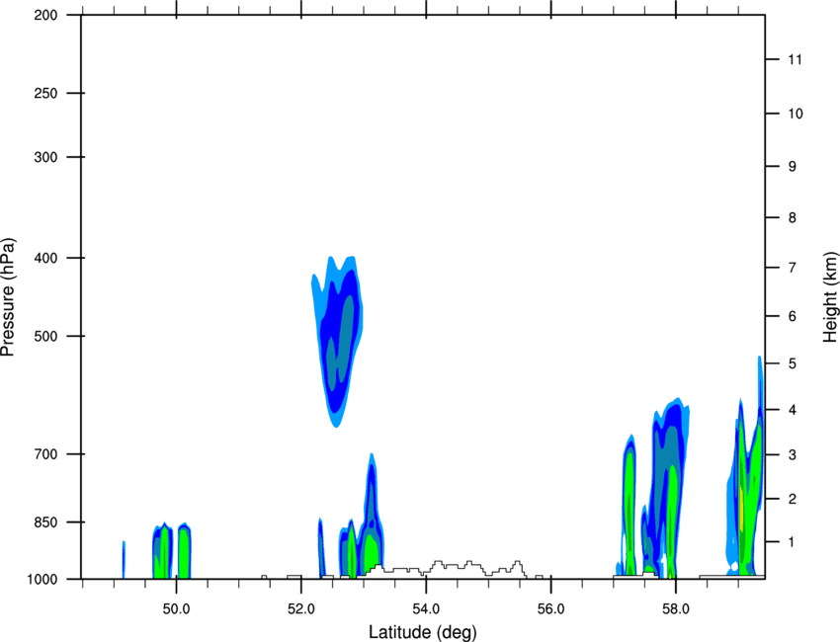Screen dimensions: 840x642
Task: Pick the 10 km height label
Action: click(796, 114)
